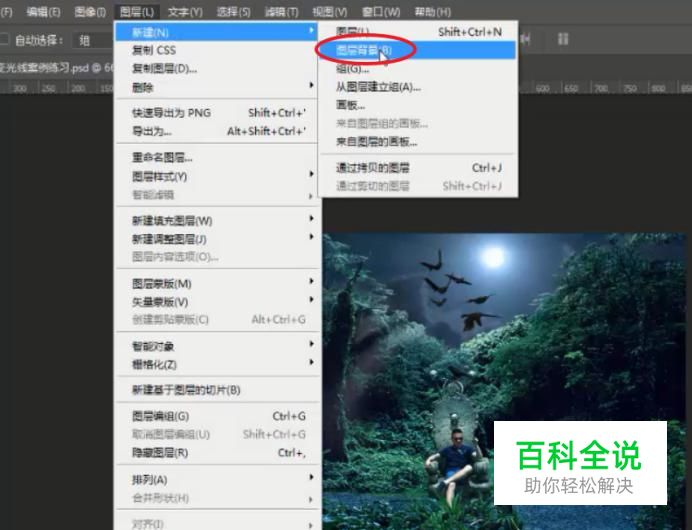This screenshot has height=530, width=692.
Task: Click the distribute icon right of the New submenu
Action: [x=525, y=39]
